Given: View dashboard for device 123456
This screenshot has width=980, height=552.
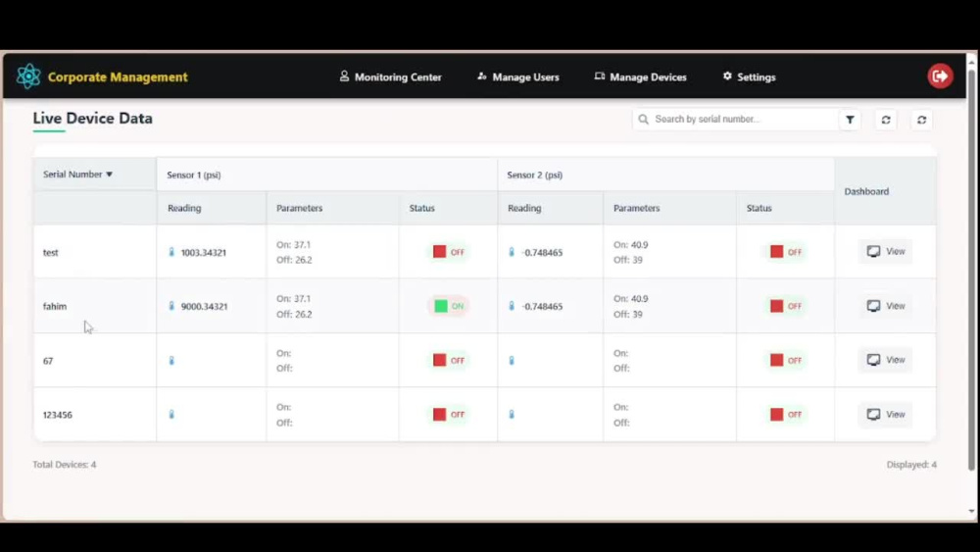Looking at the screenshot, I should 886,414.
